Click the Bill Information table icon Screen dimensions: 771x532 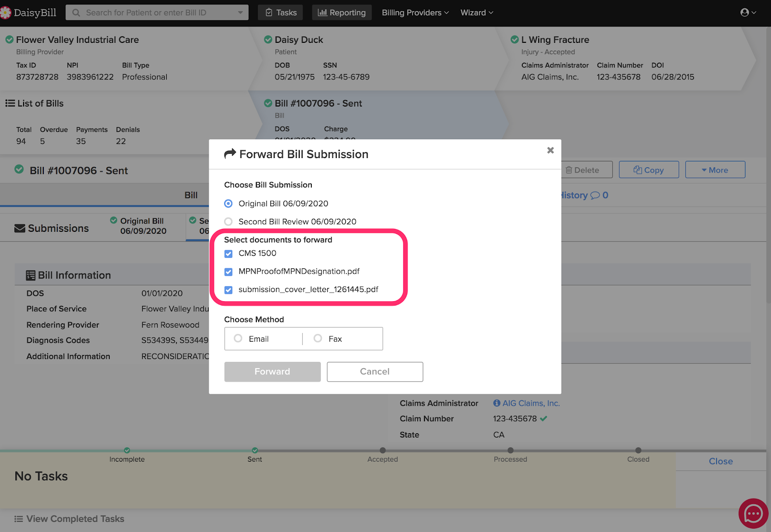31,275
